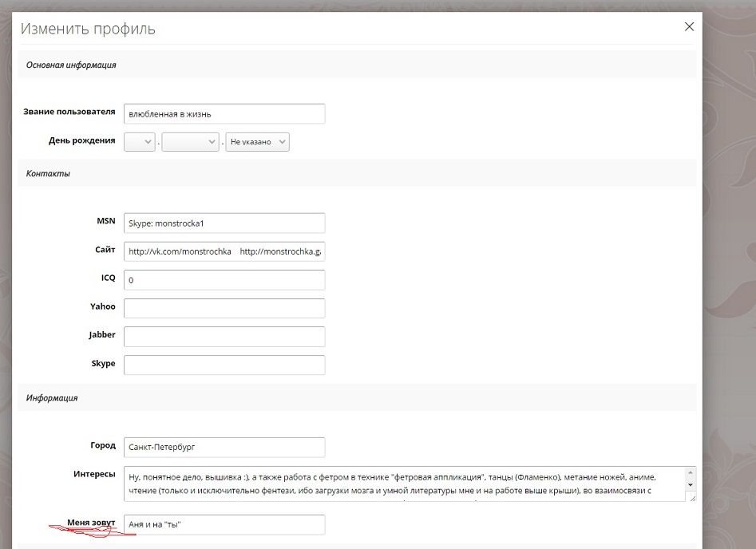This screenshot has width=756, height=549.
Task: Click into the Jabber field
Action: coord(224,337)
